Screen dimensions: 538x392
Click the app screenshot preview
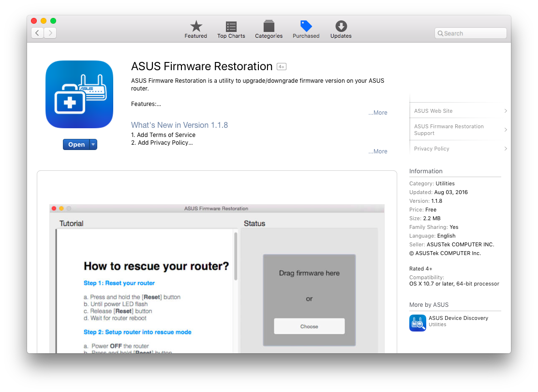pos(217,279)
